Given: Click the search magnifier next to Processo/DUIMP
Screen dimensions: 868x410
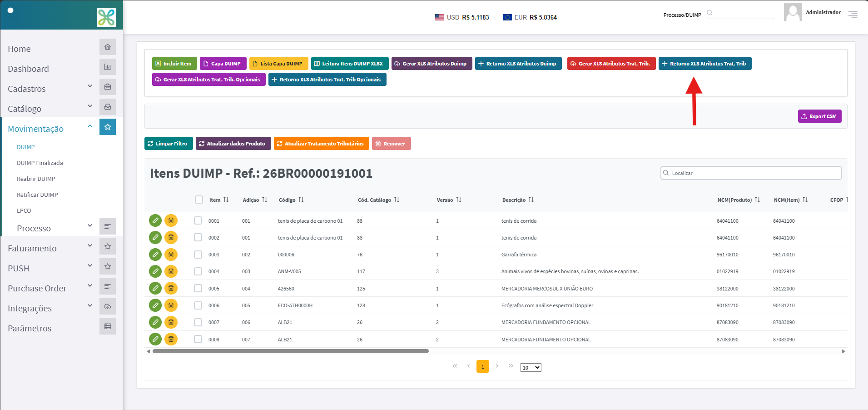Looking at the screenshot, I should coord(710,13).
